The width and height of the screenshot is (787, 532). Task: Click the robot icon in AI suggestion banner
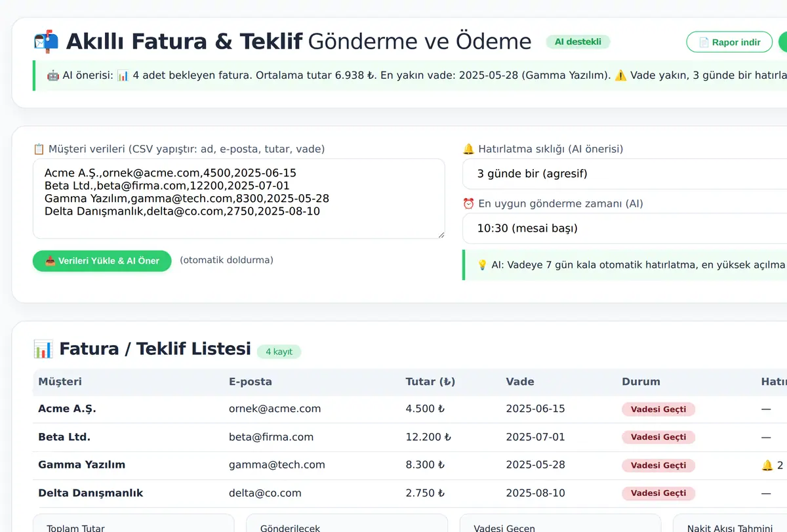[53, 75]
